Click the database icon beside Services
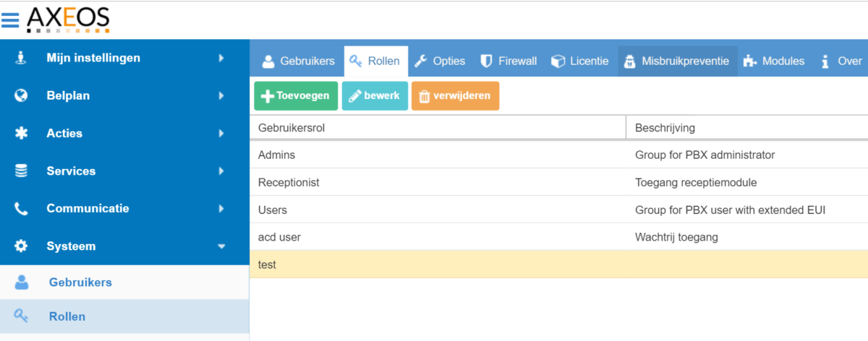Viewport: 868px width, 341px height. point(21,171)
